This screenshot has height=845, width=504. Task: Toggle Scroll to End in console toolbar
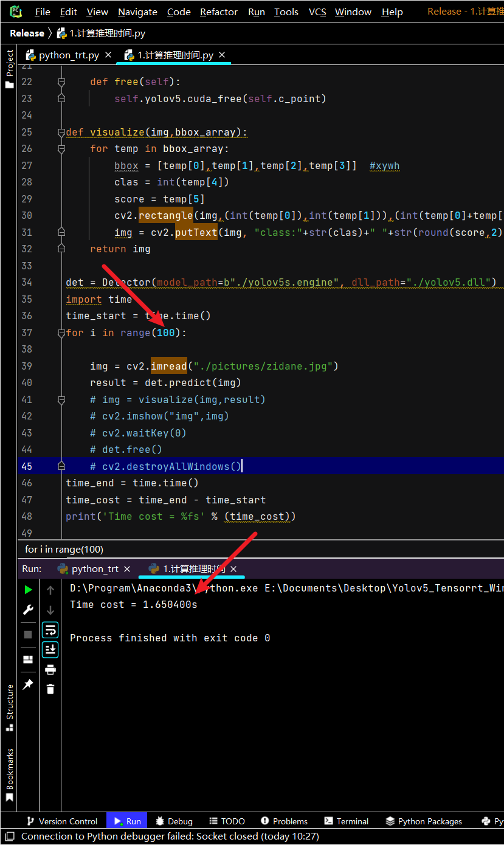(x=50, y=649)
